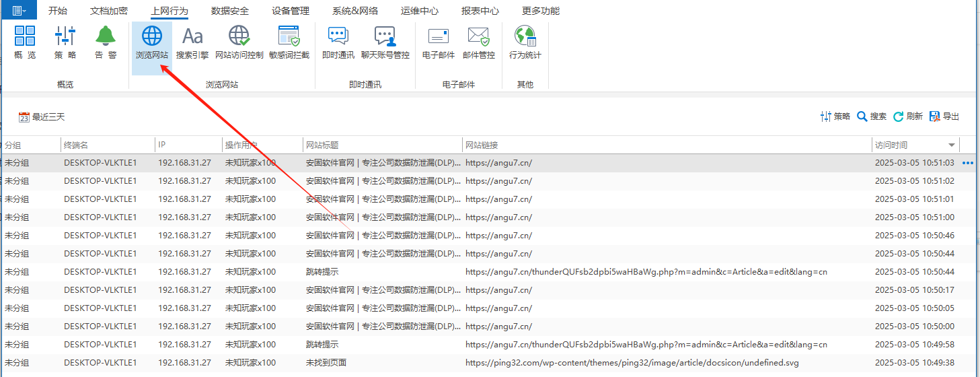Click the 访问时间 column sort arrow
The width and height of the screenshot is (980, 377).
(952, 145)
